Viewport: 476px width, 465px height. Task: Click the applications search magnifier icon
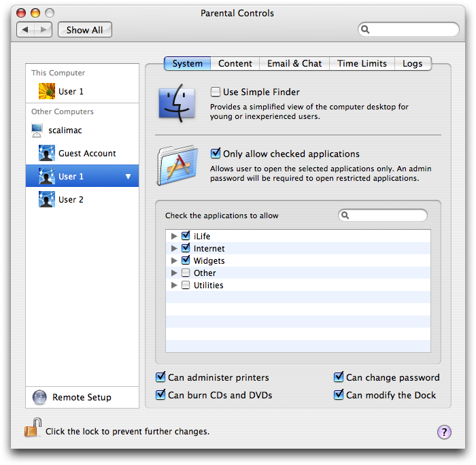345,216
